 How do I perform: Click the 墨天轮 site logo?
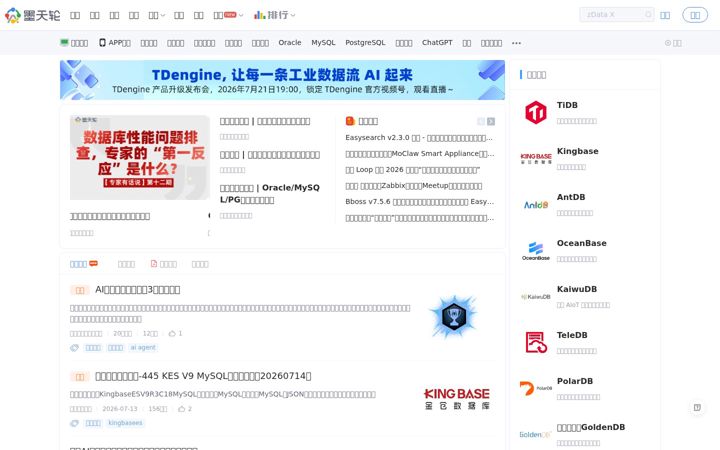[x=33, y=15]
